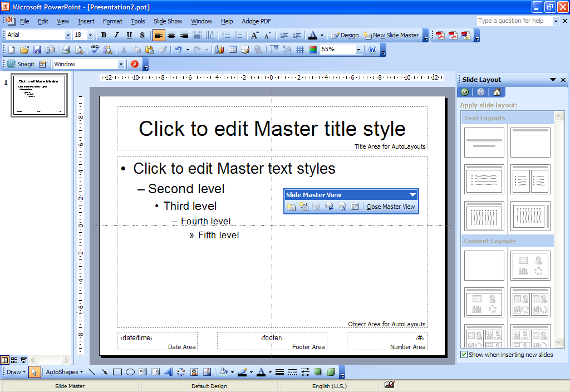This screenshot has height=392, width=570.
Task: Click Type a question for help box
Action: [x=514, y=21]
